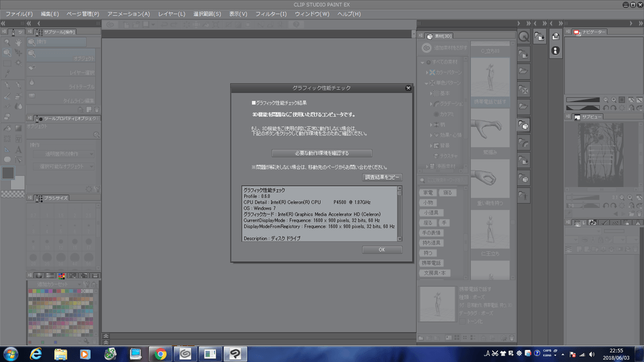Expand the カラーパターン material folder
Screen dimensions: 644x362
(x=427, y=71)
